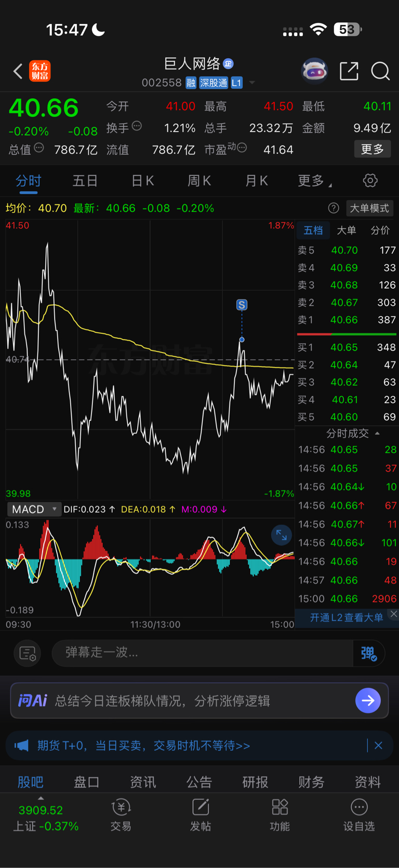The height and width of the screenshot is (868, 399).
Task: Expand the stock code dropdown arrow
Action: pyautogui.click(x=252, y=83)
